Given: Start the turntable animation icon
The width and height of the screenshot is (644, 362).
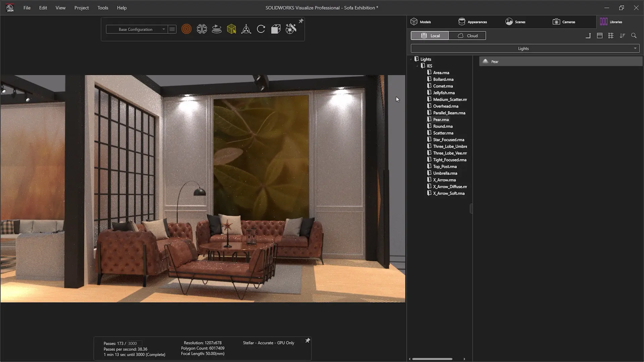Looking at the screenshot, I should point(217,29).
